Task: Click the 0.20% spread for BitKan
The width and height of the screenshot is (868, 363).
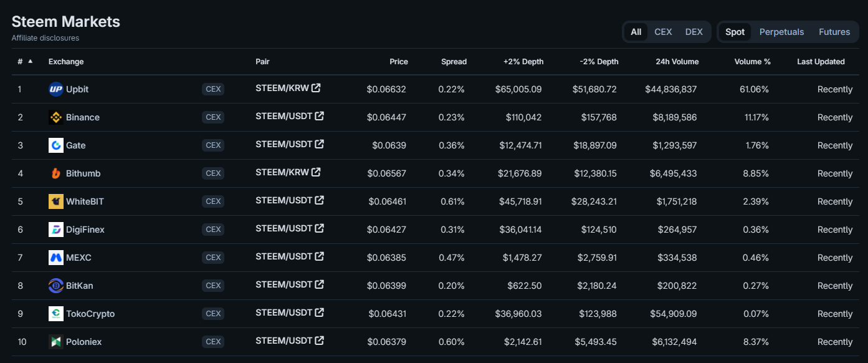Action: [x=451, y=286]
